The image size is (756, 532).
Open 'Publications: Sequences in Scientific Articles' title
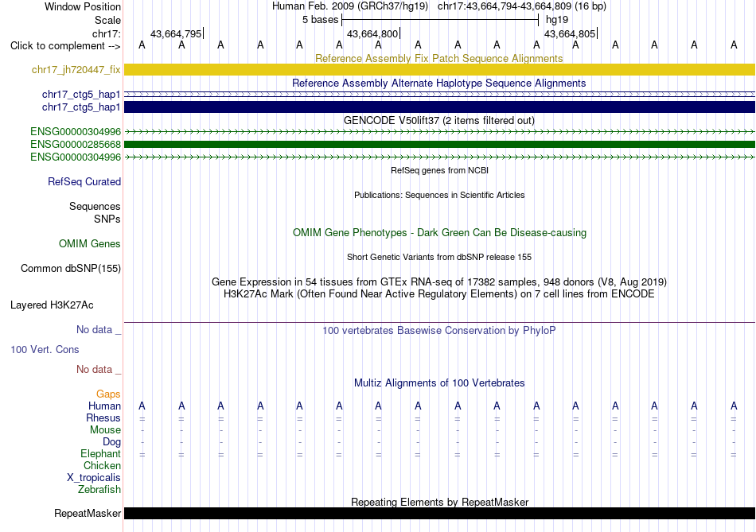pos(439,195)
